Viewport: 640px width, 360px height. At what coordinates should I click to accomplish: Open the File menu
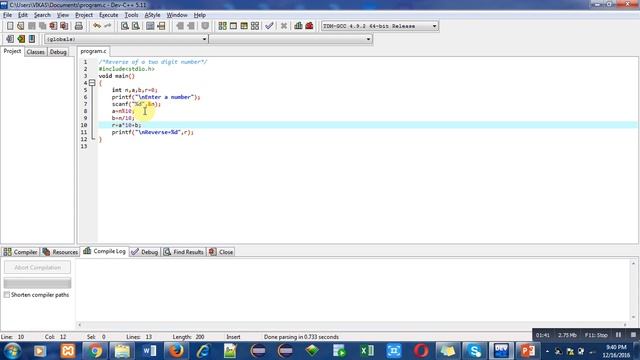(x=7, y=15)
